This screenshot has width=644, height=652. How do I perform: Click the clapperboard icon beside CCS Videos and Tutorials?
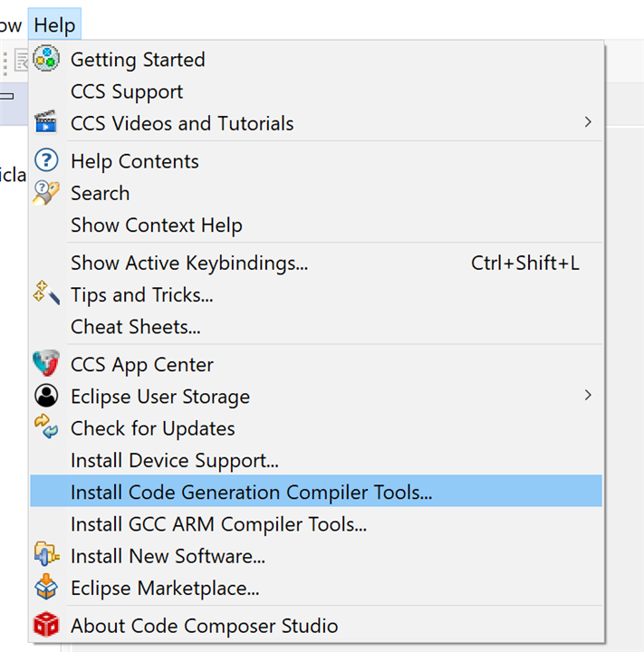click(x=46, y=121)
